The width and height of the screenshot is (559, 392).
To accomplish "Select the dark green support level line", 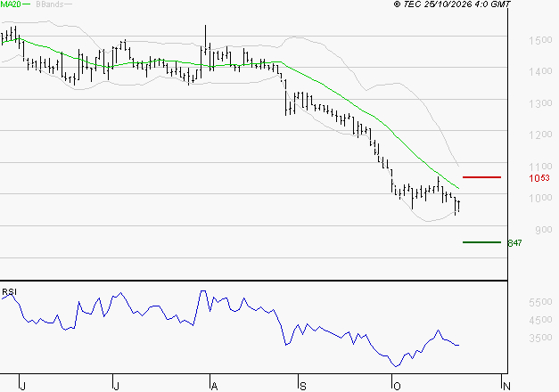I will pyautogui.click(x=481, y=242).
